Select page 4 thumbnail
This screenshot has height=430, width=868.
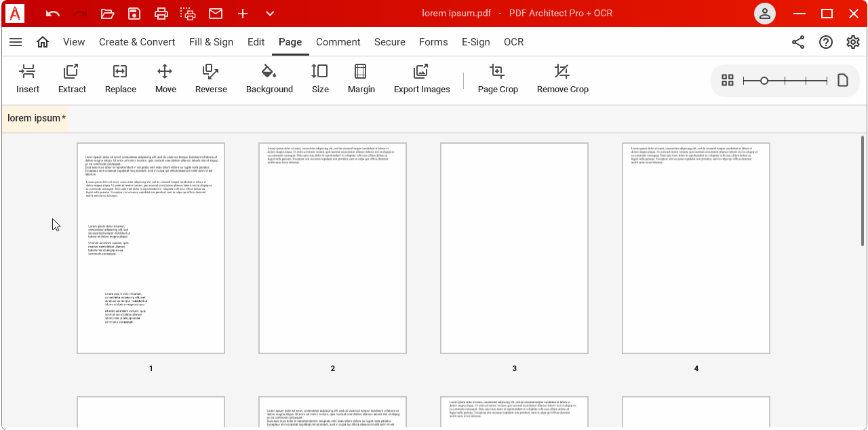[696, 248]
